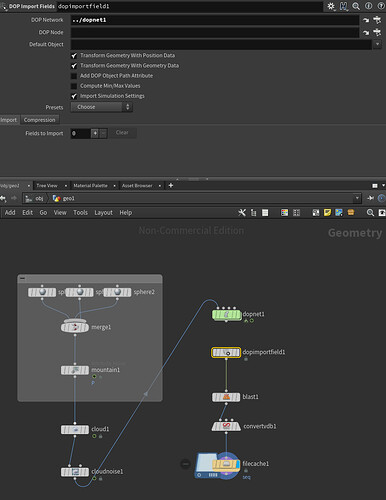
Task: Select the filecache1 node
Action: (x=226, y=464)
